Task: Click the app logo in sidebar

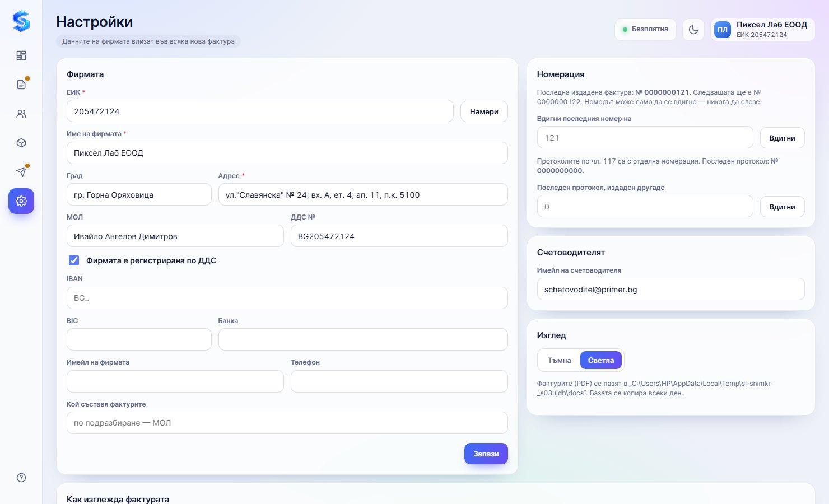Action: click(x=21, y=21)
